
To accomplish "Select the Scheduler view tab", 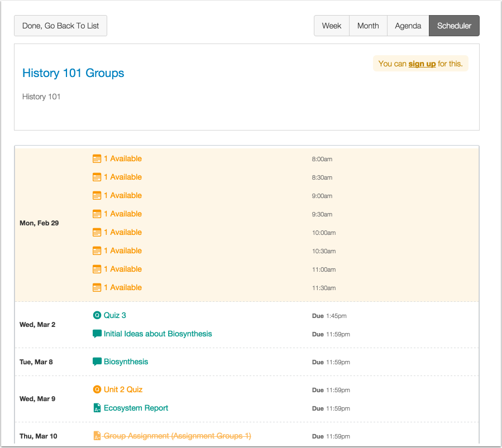I will (x=453, y=25).
